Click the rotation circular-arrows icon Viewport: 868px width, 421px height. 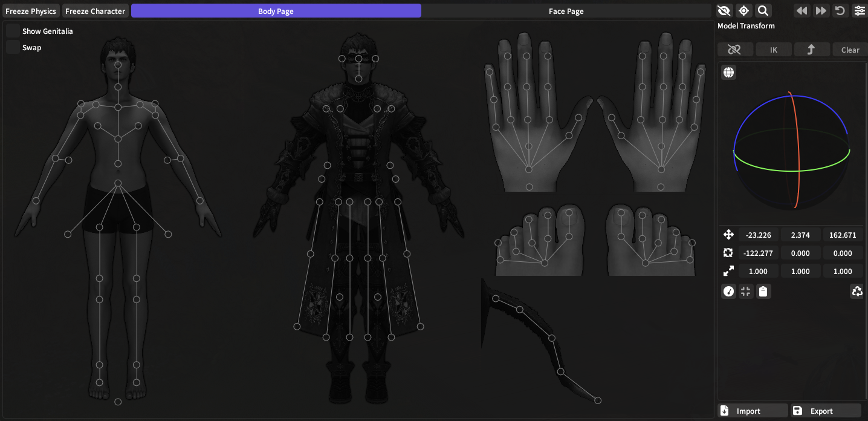(728, 253)
